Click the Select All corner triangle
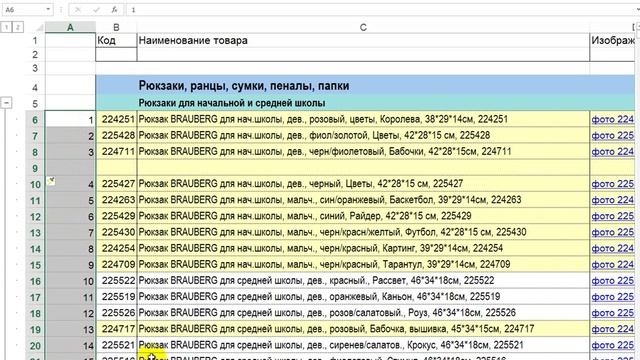Image resolution: width=640 pixels, height=360 pixels. [39, 28]
